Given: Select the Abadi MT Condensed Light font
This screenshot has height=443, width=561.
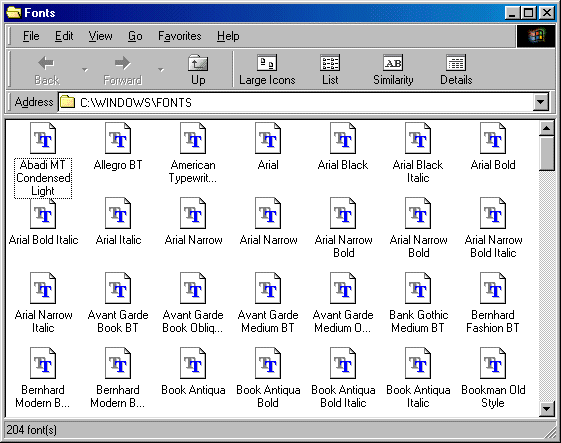Looking at the screenshot, I should 43,160.
